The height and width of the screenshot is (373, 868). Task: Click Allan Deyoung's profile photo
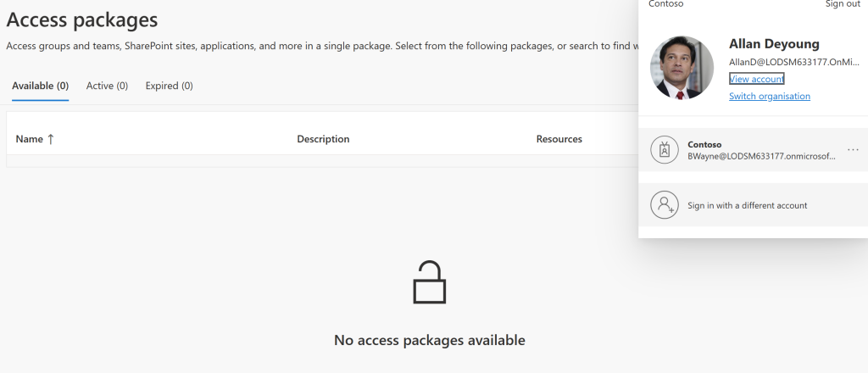pos(682,68)
